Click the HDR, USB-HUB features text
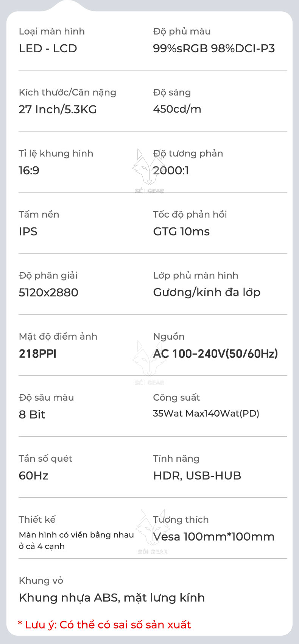Image resolution: width=299 pixels, height=644 pixels. click(x=197, y=476)
